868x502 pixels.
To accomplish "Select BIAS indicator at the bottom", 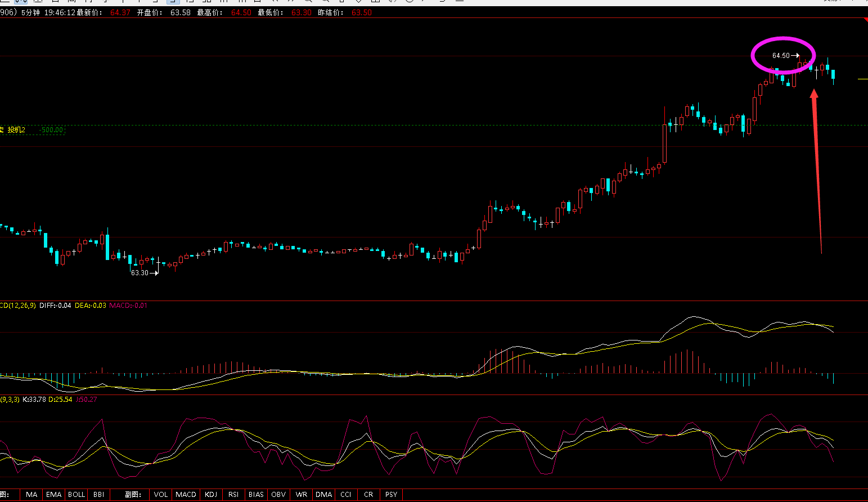I will tap(256, 495).
